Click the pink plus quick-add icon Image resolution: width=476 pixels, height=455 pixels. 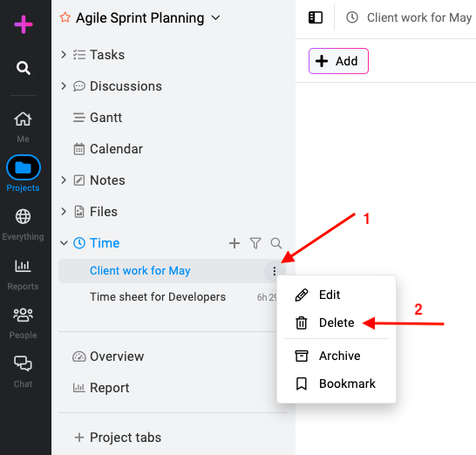[24, 24]
